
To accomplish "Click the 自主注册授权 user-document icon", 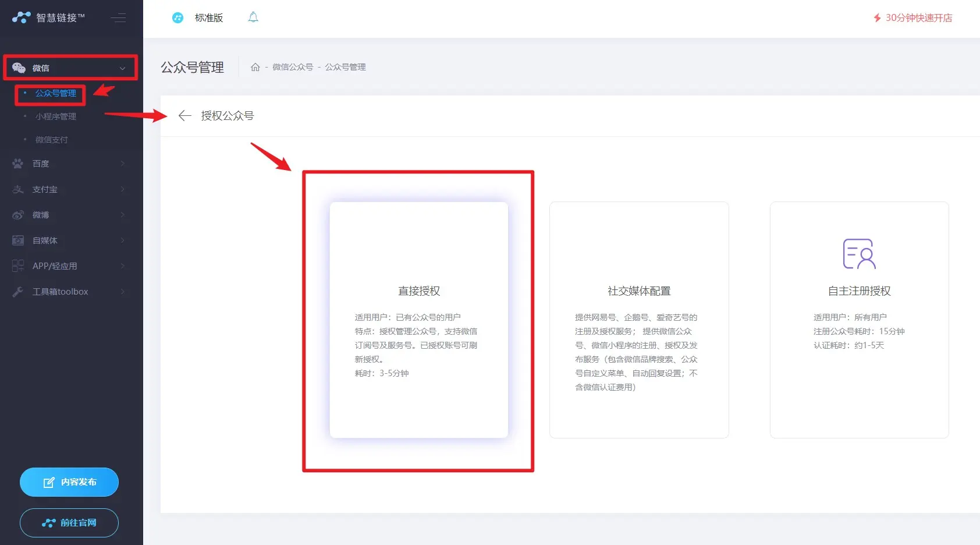I will tap(859, 254).
